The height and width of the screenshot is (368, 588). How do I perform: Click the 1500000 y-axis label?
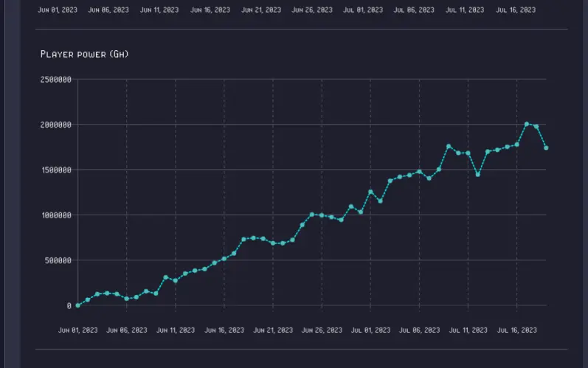point(56,170)
